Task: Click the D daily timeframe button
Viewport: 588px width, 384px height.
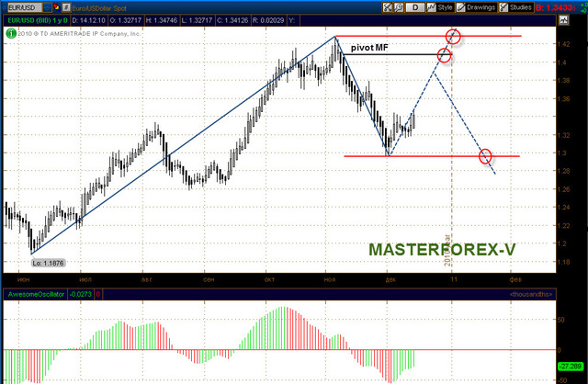Action: tap(415, 7)
